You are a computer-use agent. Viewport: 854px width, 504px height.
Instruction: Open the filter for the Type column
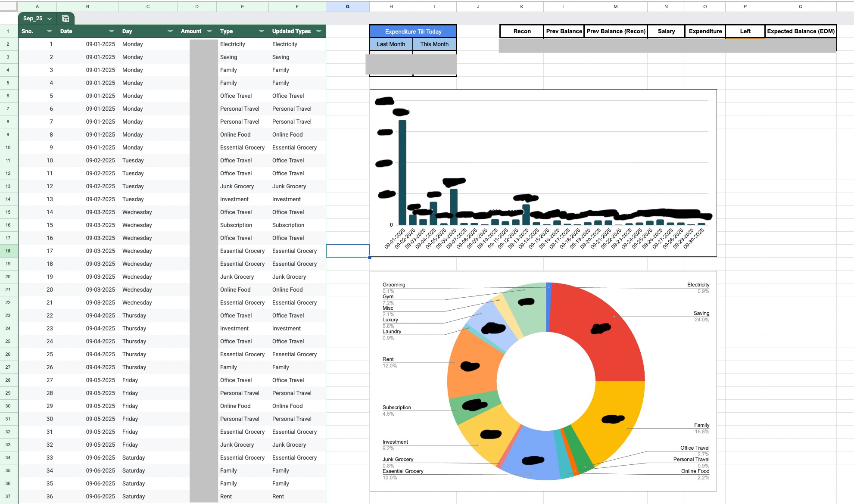[x=261, y=31]
